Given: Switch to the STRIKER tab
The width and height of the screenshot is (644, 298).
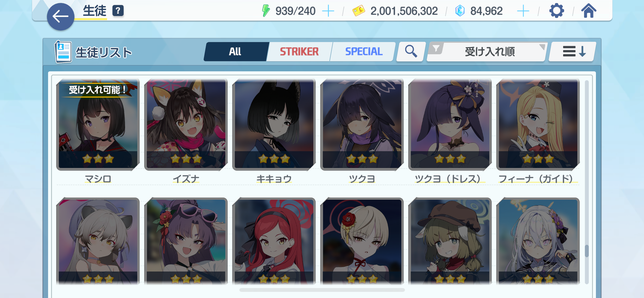Looking at the screenshot, I should click(x=299, y=52).
